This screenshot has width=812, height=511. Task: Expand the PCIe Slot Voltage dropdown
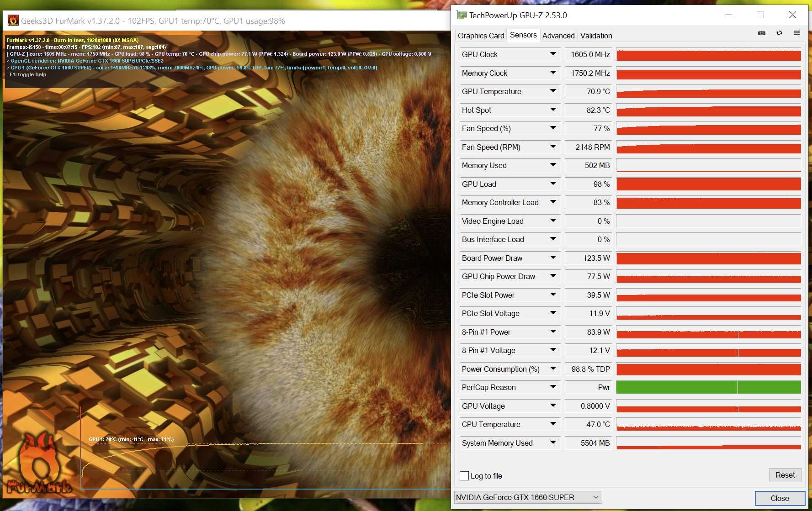pyautogui.click(x=553, y=313)
